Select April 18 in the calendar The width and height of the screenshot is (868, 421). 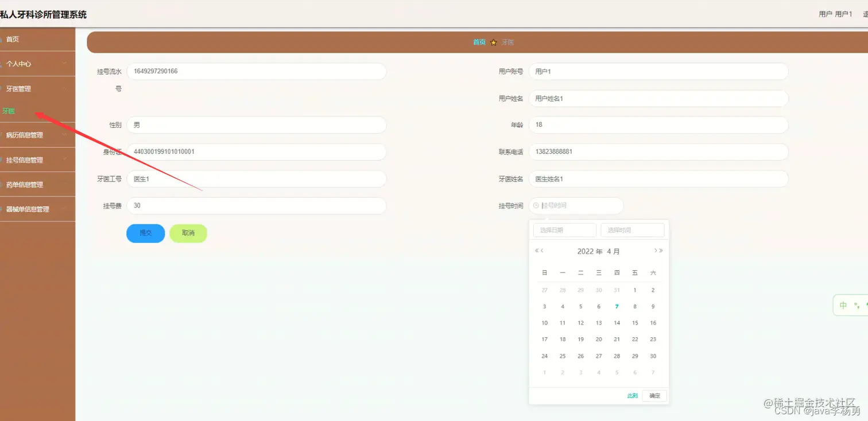tap(563, 340)
